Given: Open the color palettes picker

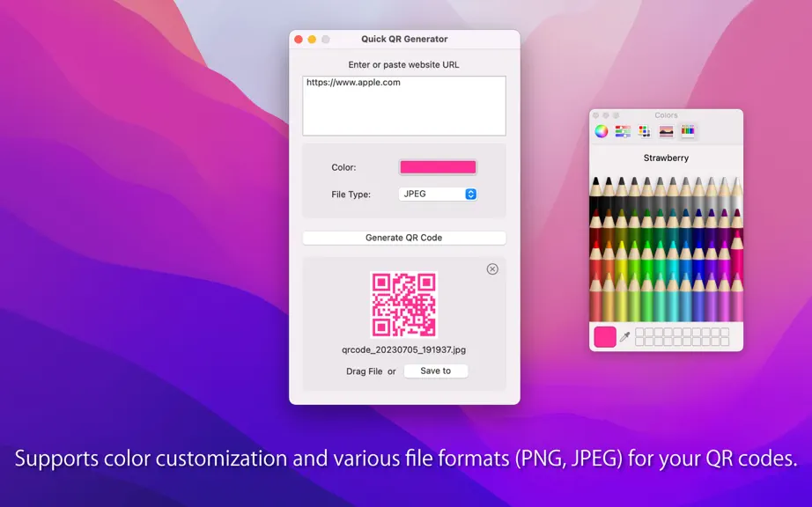Looking at the screenshot, I should [x=644, y=131].
